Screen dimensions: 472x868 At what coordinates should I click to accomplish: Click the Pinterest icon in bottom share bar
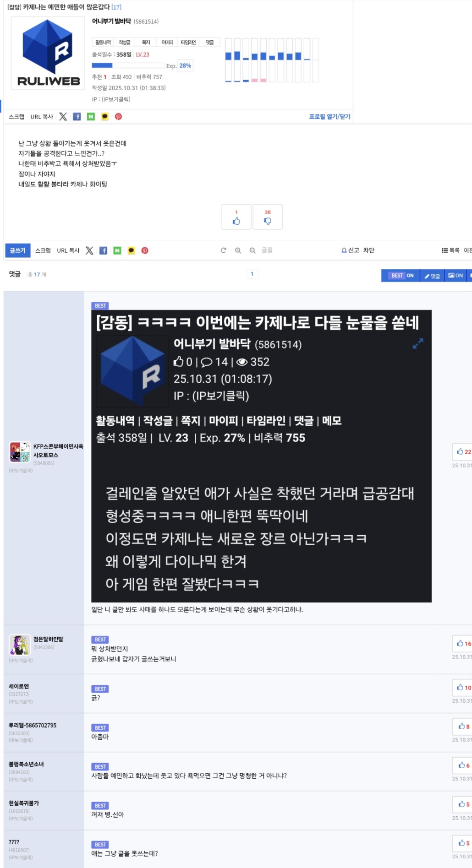pos(145,250)
